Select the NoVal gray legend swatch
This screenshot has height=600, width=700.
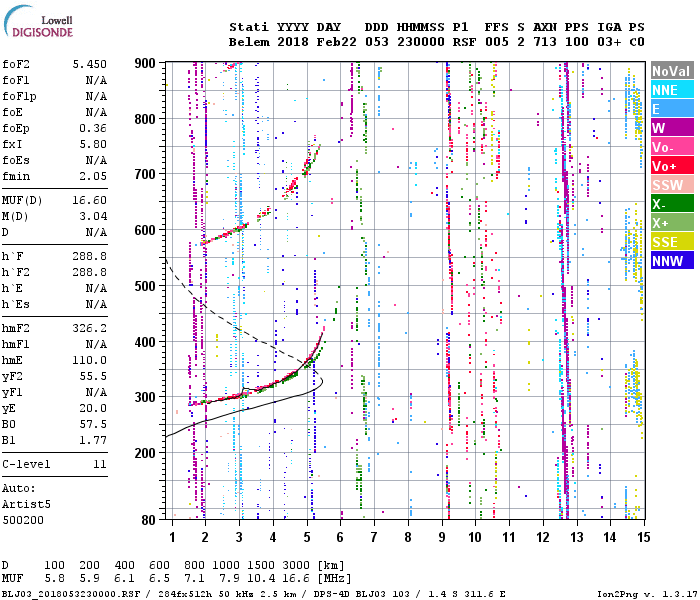click(x=672, y=71)
